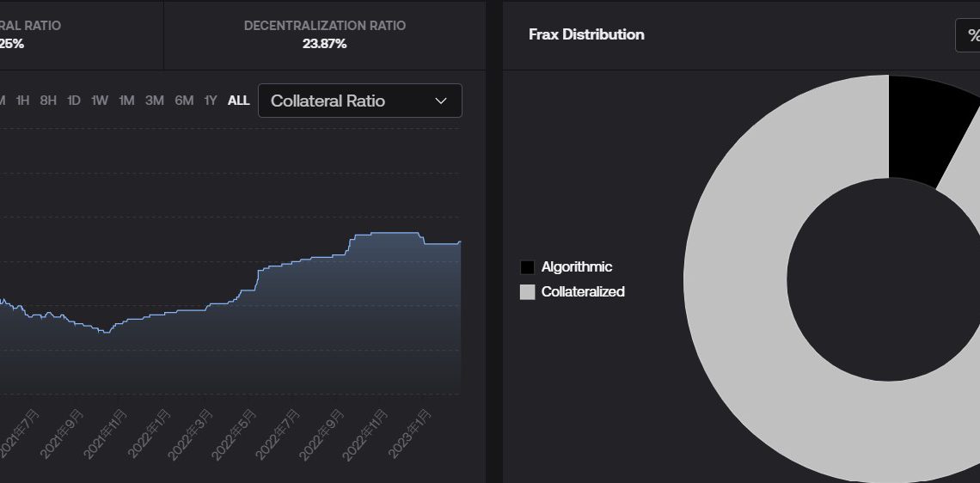
Task: Select the ALL time range
Action: click(x=238, y=101)
